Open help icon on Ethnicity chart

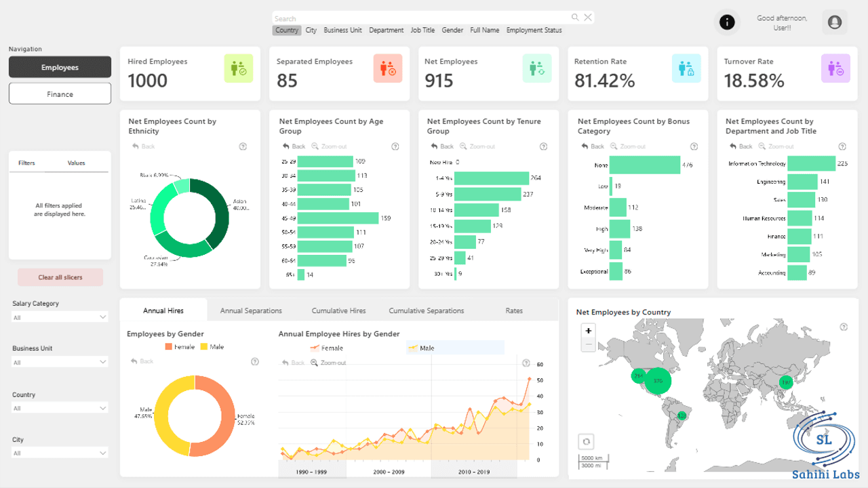coord(243,146)
